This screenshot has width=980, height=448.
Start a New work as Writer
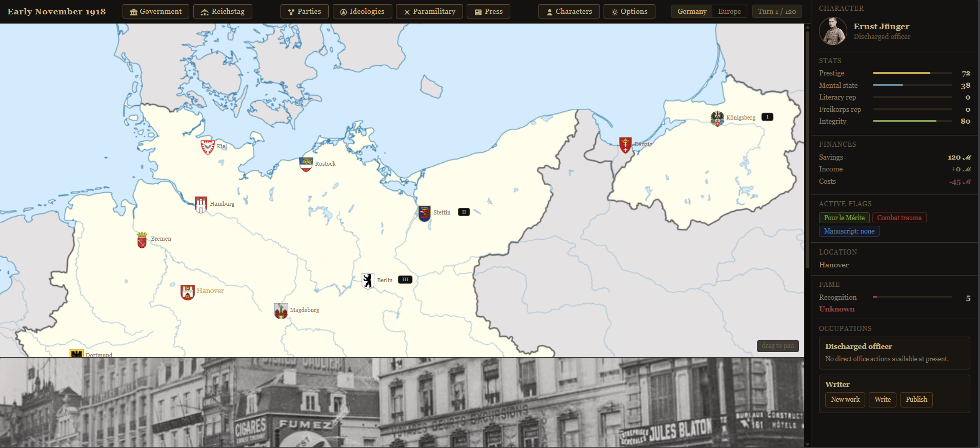[x=845, y=400]
